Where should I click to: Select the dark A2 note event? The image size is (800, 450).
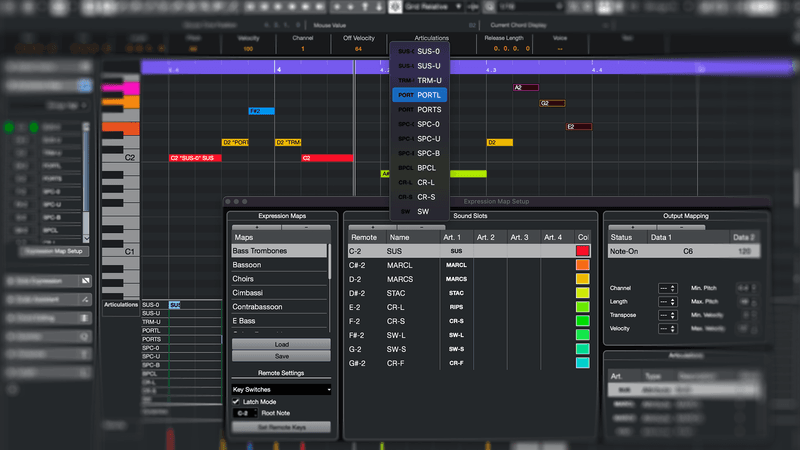click(x=526, y=87)
